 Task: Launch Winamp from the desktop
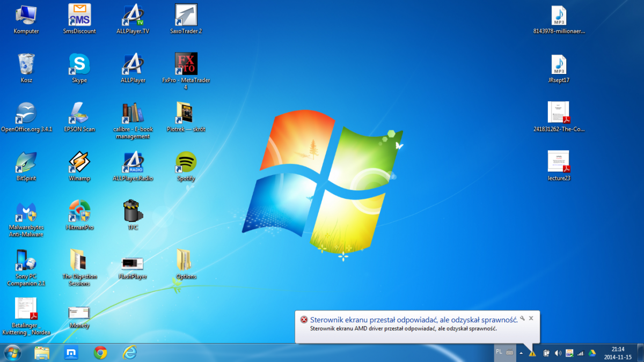tap(79, 166)
